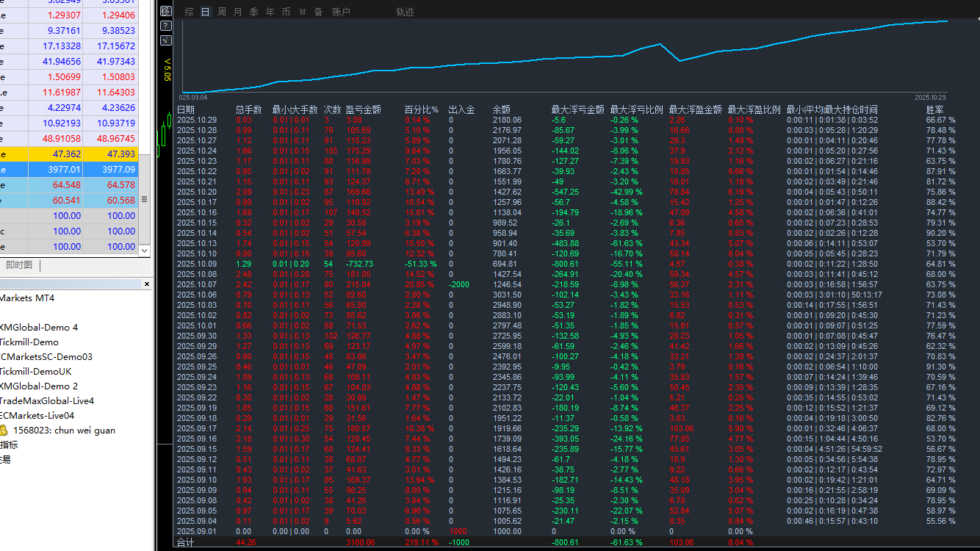Select the 月 monthly statistics tab

tap(237, 12)
